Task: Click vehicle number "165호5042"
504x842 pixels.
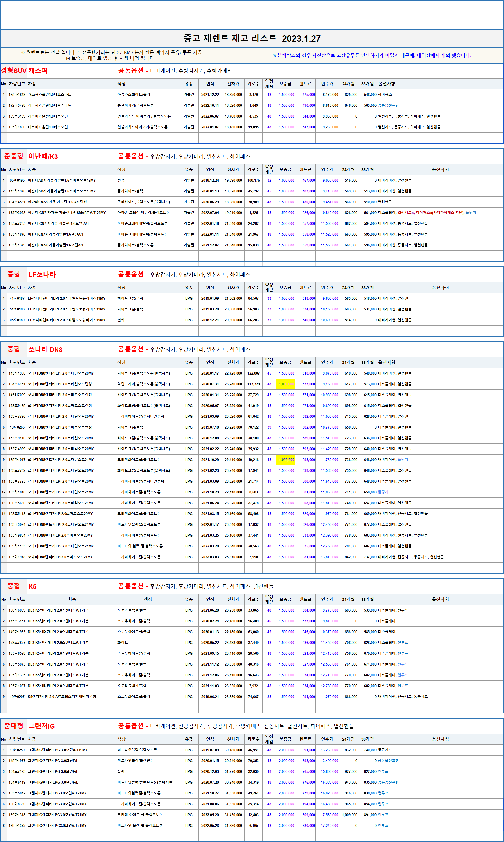Action: 17,793
